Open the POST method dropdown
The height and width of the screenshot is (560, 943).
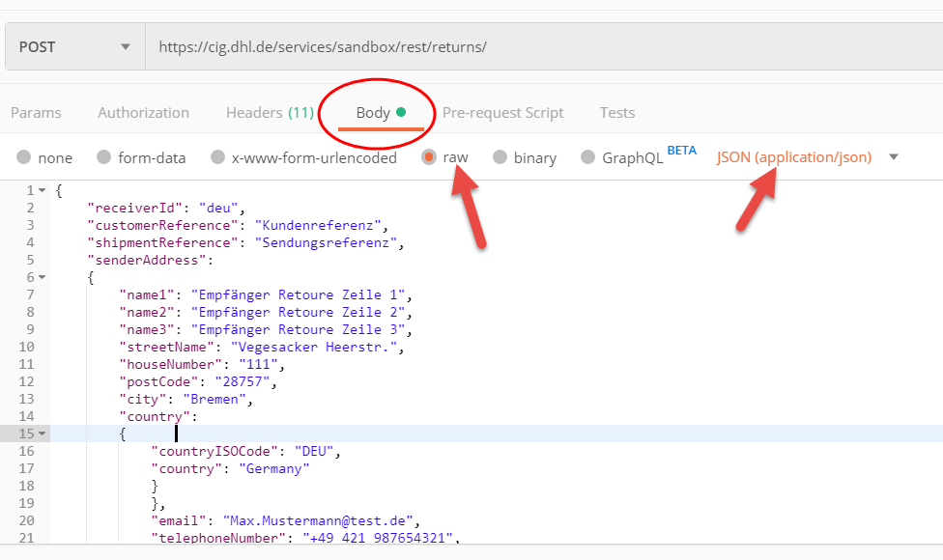click(x=73, y=46)
